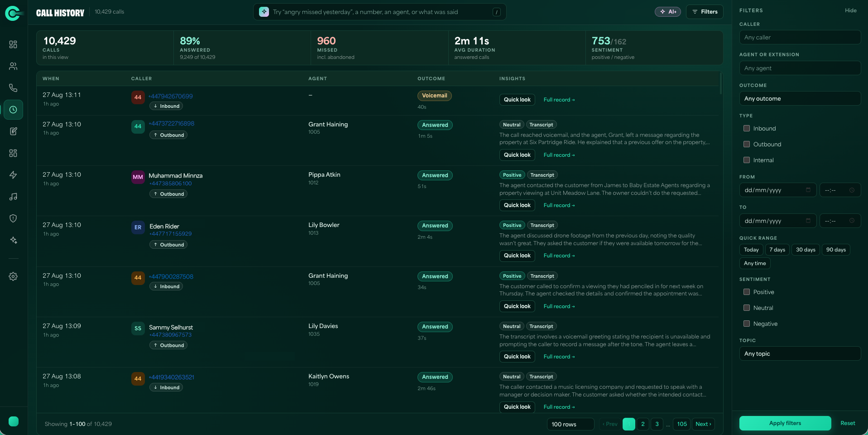Image resolution: width=868 pixels, height=435 pixels.
Task: Check the Inbound type checkbox
Action: pos(747,128)
